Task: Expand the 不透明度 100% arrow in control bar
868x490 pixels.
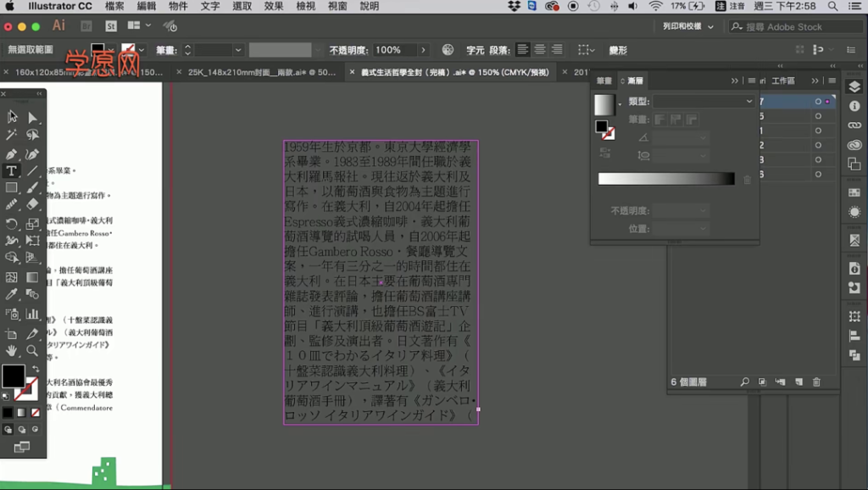Action: pos(423,50)
